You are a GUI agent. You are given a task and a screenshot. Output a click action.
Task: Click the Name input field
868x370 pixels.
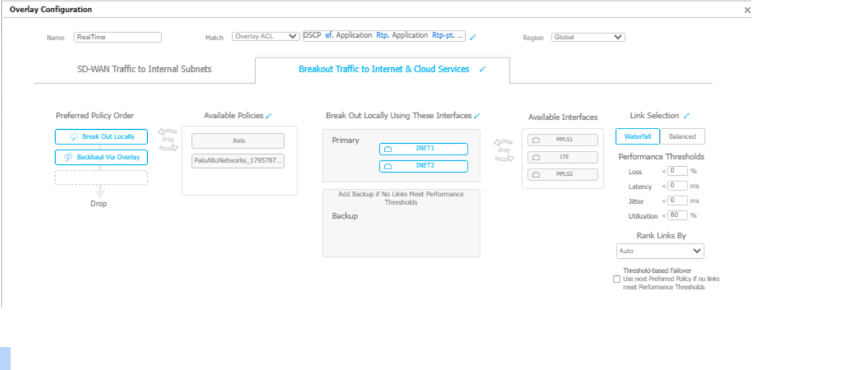pyautogui.click(x=118, y=37)
